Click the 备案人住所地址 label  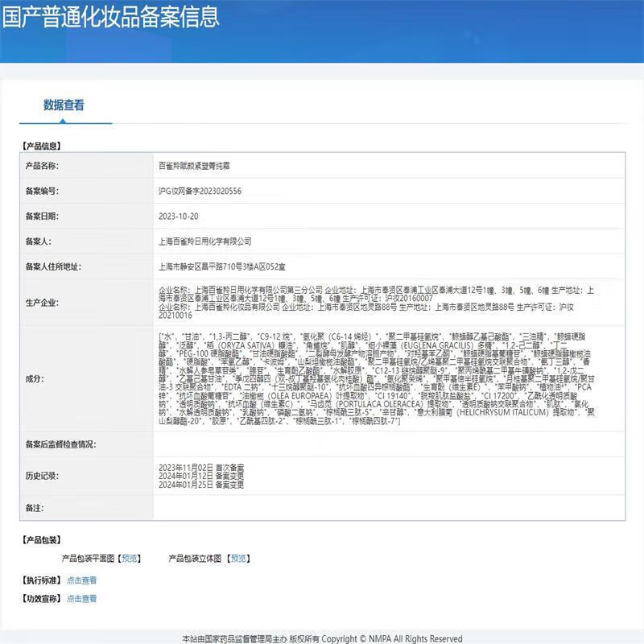(x=53, y=267)
